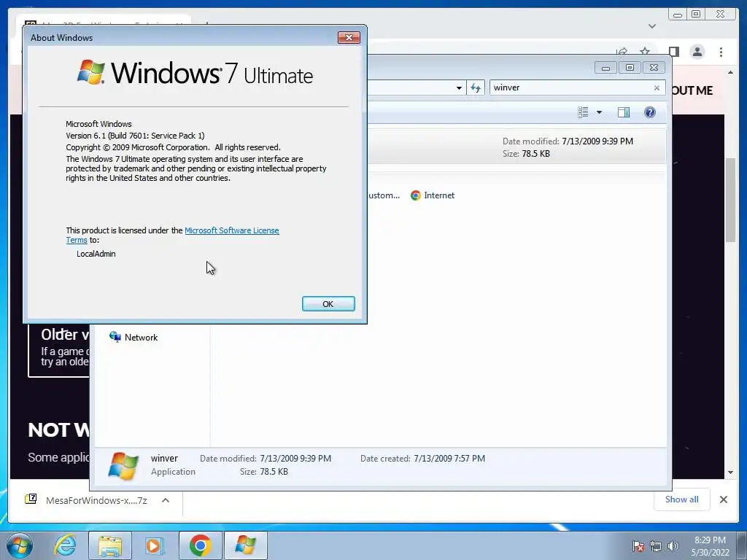Open the volume speaker icon in the tray
747x560 pixels.
(673, 546)
